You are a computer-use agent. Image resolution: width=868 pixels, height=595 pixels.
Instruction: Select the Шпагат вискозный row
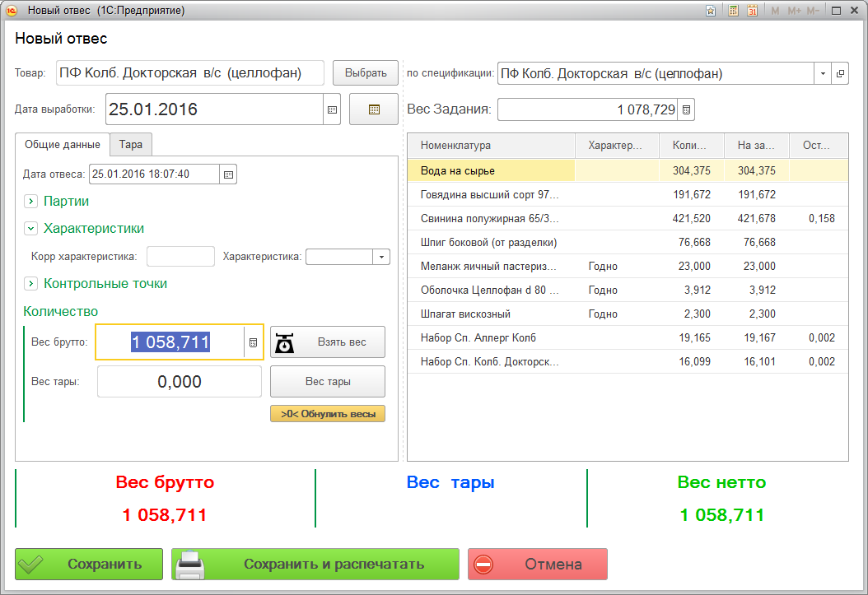628,314
